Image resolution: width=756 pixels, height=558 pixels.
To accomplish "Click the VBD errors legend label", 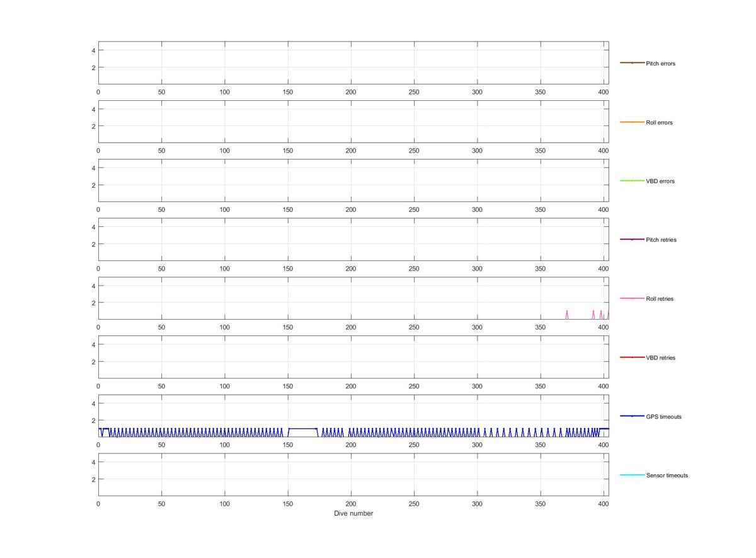I will point(660,181).
